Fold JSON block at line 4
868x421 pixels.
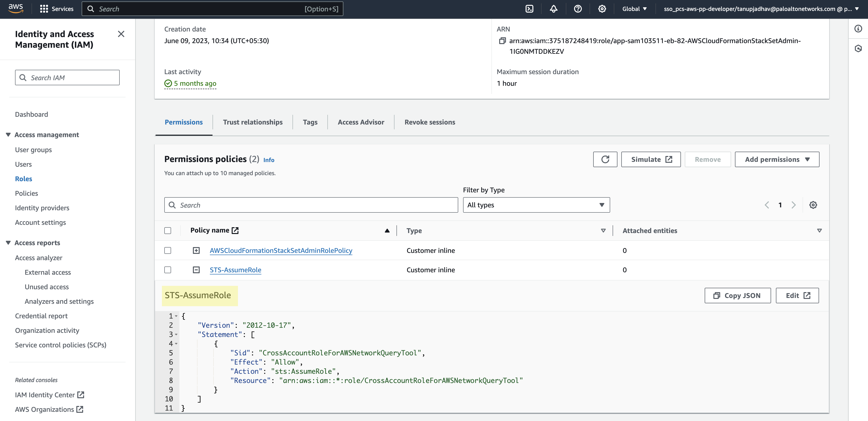[x=176, y=343]
